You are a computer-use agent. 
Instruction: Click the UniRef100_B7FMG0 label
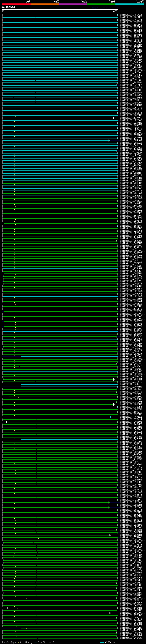[x=131, y=118]
